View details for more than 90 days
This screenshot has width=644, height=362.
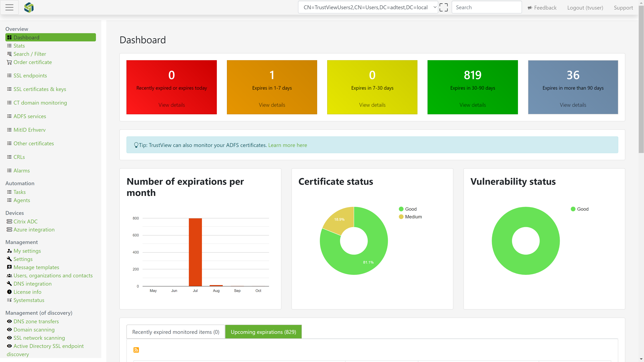coord(573,105)
